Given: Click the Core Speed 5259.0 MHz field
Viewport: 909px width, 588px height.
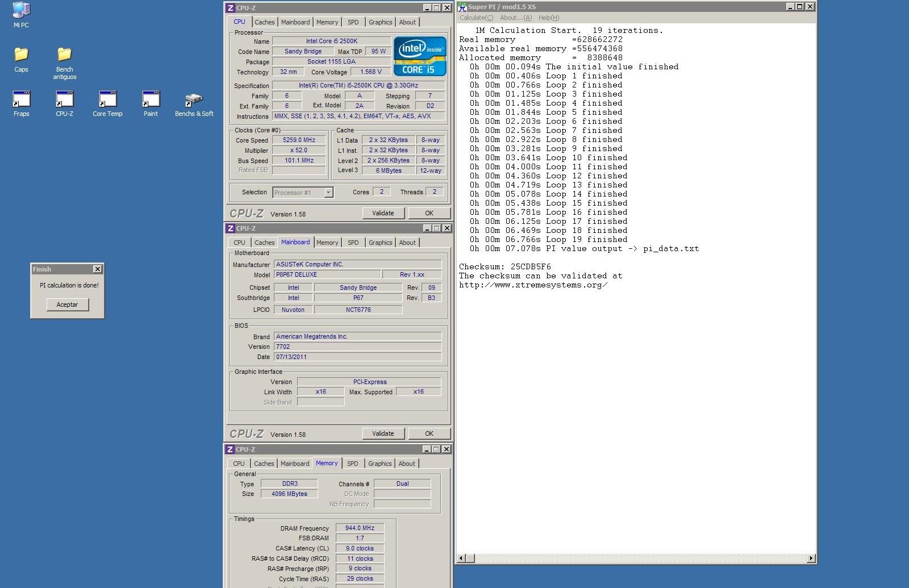Looking at the screenshot, I should pyautogui.click(x=299, y=140).
